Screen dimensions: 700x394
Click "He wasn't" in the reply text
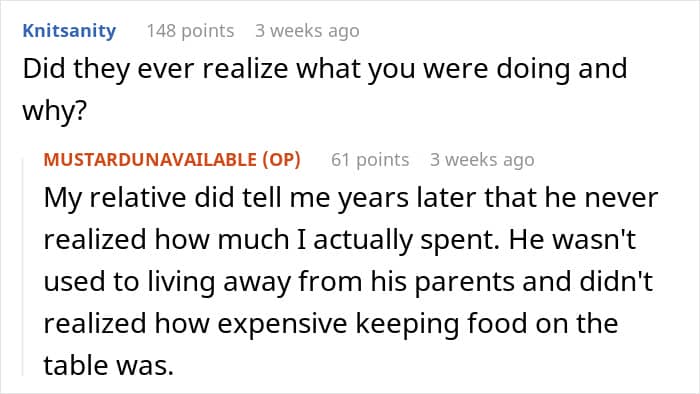pyautogui.click(x=572, y=240)
